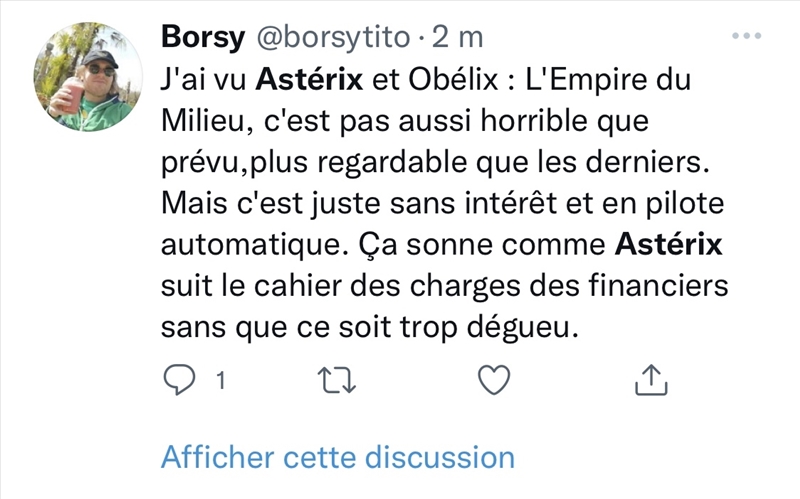800x499 pixels.
Task: Click the reply speech bubble icon
Action: tap(179, 379)
